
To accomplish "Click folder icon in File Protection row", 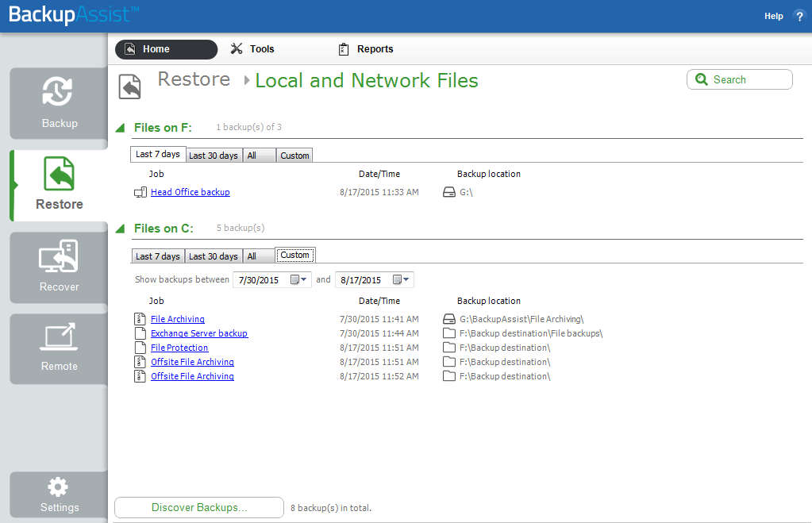I will 449,348.
